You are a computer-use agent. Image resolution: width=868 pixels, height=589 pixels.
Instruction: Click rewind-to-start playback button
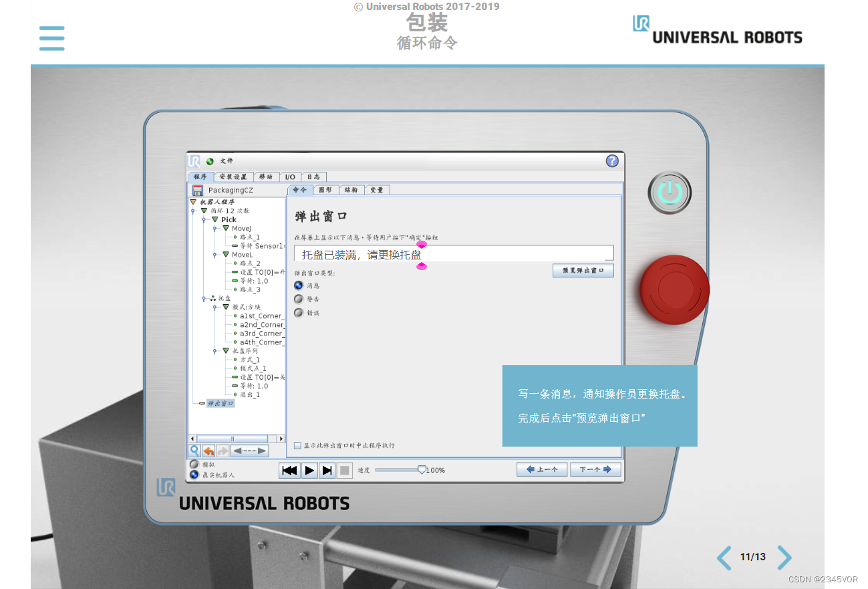tap(289, 471)
